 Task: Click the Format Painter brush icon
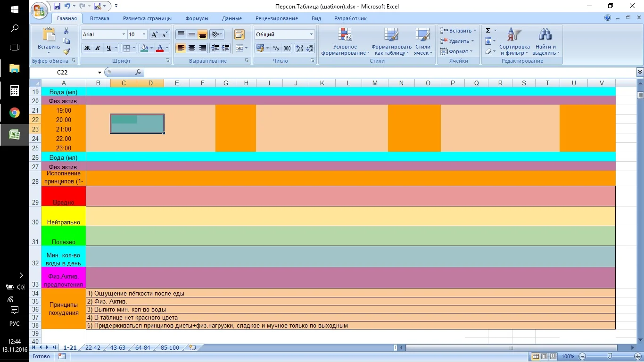pyautogui.click(x=66, y=51)
